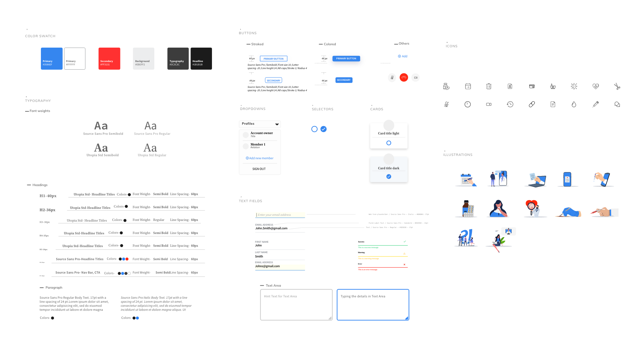The image size is (644, 349).
Task: Click the red error X icon
Action: point(405,265)
